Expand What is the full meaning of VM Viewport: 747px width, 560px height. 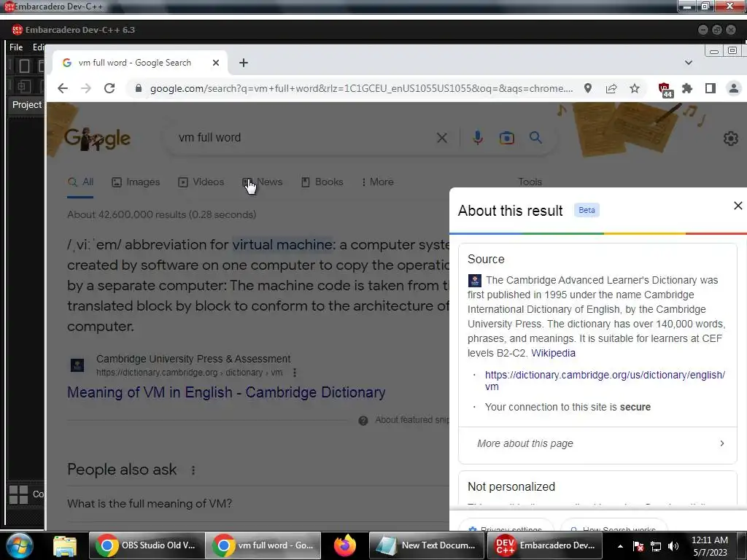(258, 504)
